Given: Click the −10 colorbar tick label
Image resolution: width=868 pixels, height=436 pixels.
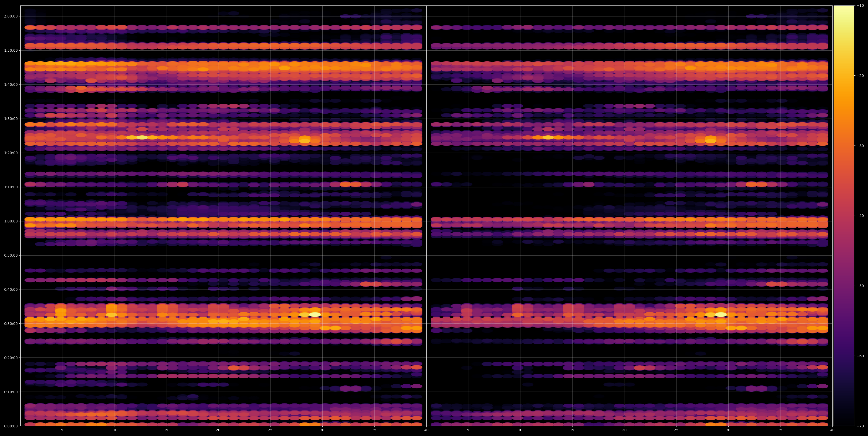Looking at the screenshot, I should pyautogui.click(x=860, y=5).
